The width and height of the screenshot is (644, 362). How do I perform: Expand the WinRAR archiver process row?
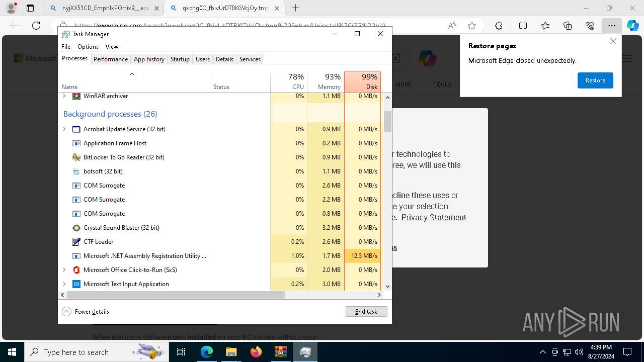(64, 96)
